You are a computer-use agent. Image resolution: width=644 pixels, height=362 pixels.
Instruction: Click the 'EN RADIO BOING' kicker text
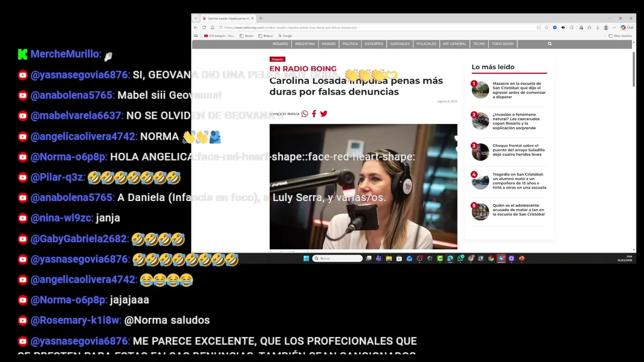click(303, 69)
